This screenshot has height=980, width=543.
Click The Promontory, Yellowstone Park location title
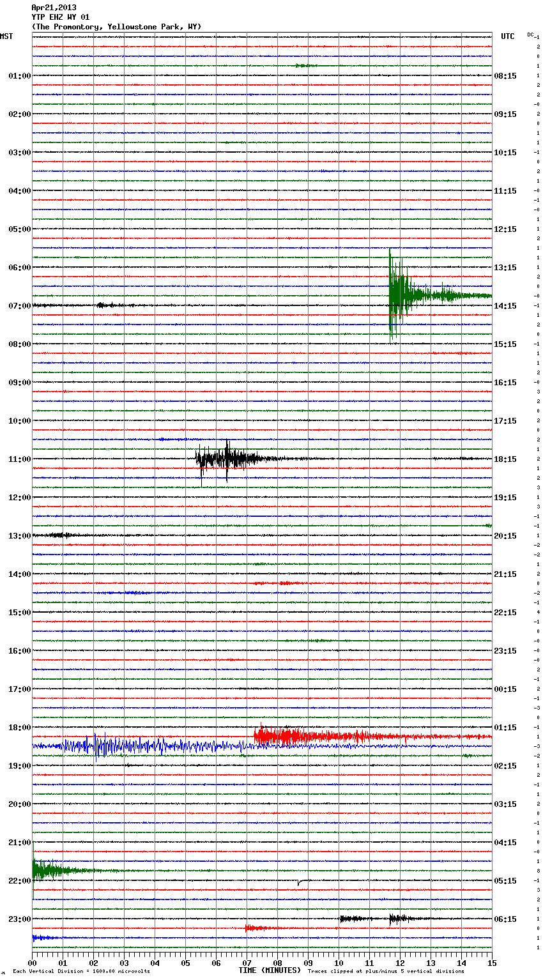click(x=116, y=27)
